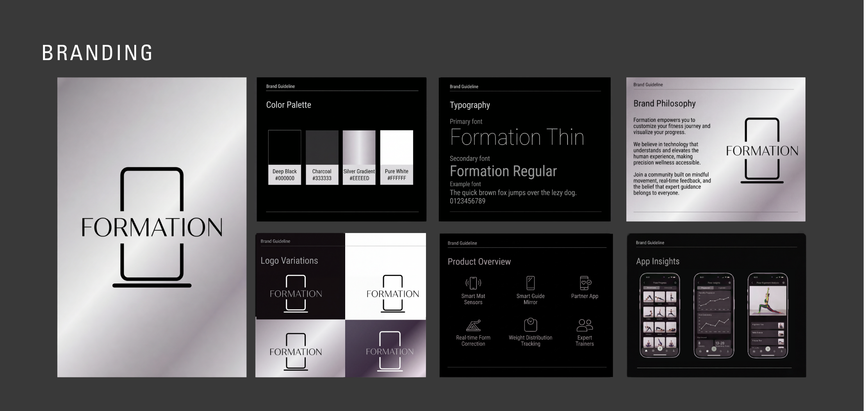This screenshot has width=868, height=411.
Task: Click the Primary font label
Action: (x=466, y=121)
